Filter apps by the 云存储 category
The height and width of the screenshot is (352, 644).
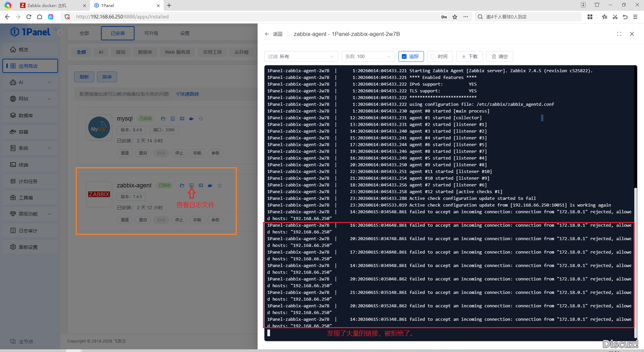click(x=241, y=52)
